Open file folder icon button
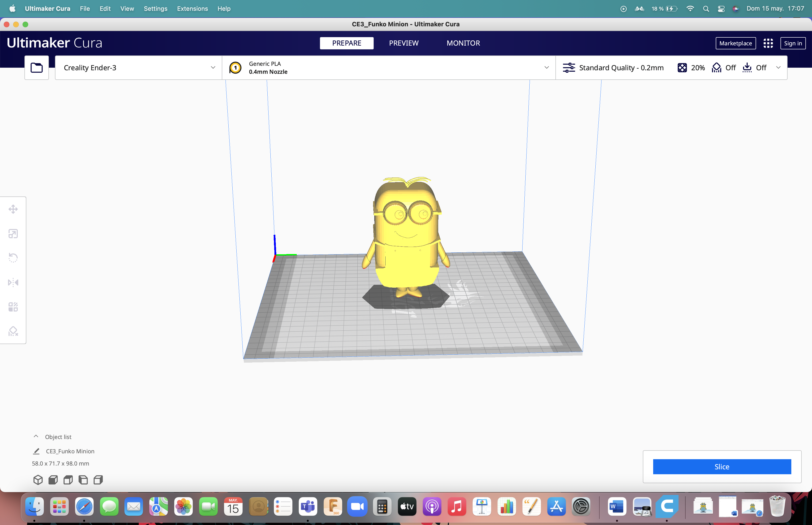This screenshot has height=525, width=812. tap(36, 67)
